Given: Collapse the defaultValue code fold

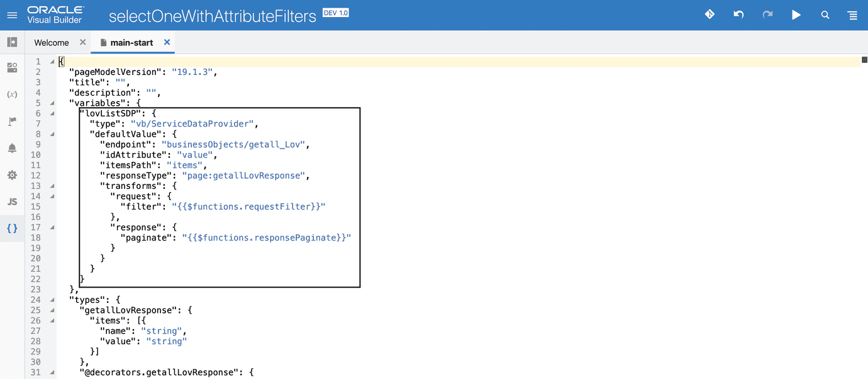Looking at the screenshot, I should point(52,133).
